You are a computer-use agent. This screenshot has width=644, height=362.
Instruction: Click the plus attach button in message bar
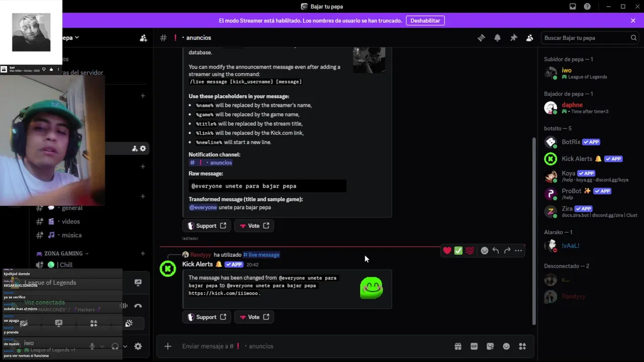point(168,346)
